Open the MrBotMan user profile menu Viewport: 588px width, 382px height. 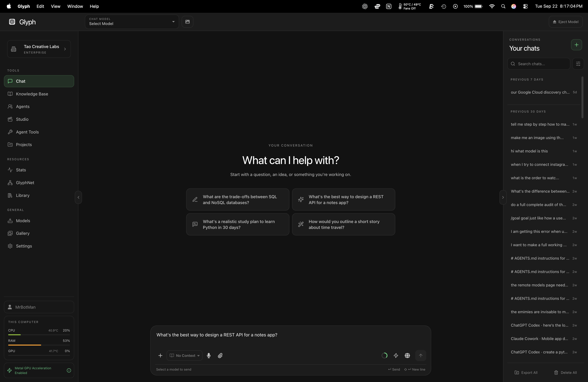click(39, 307)
